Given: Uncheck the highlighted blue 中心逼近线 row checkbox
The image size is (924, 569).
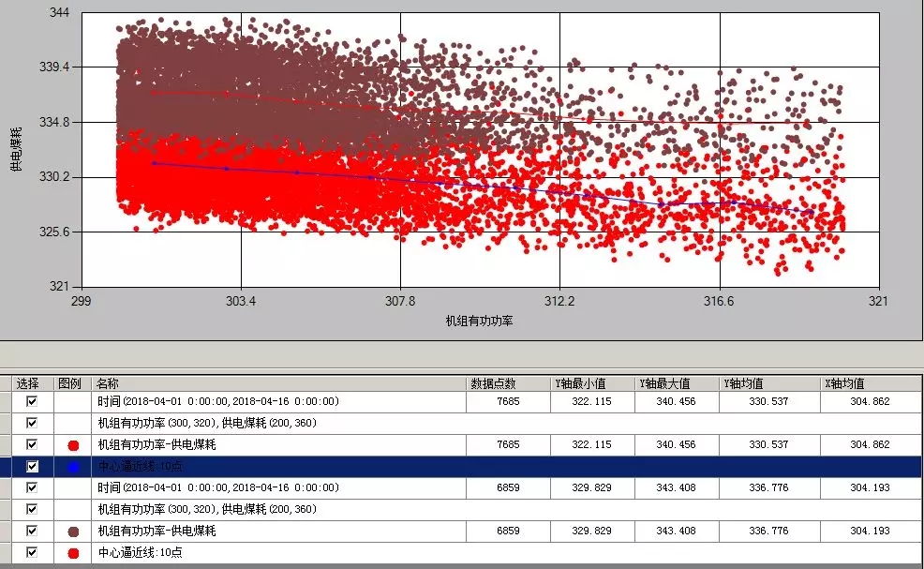Looking at the screenshot, I should (x=32, y=466).
